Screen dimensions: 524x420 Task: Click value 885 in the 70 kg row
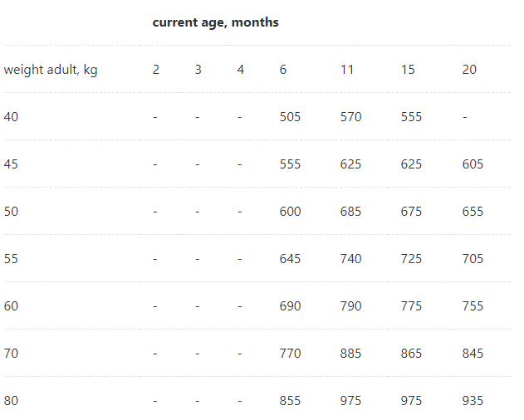click(x=351, y=353)
